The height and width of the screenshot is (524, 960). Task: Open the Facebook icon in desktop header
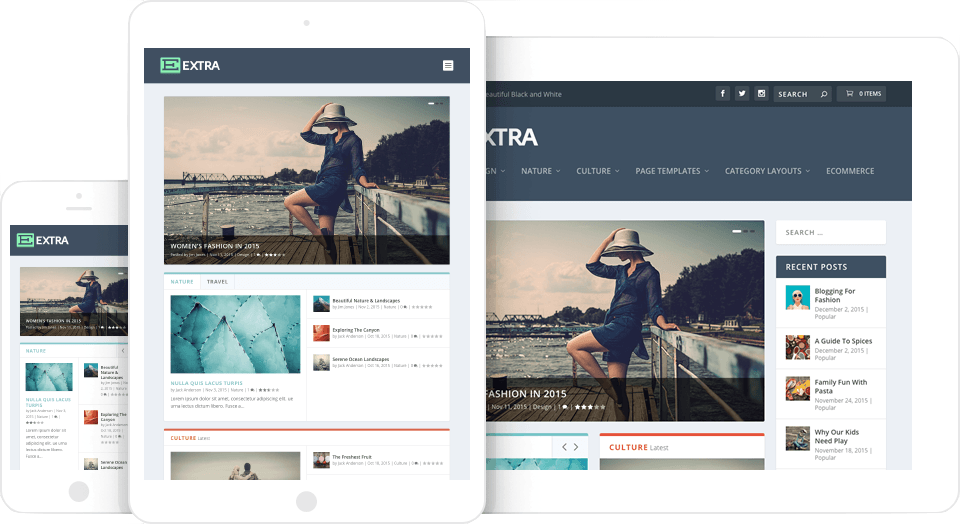pos(722,94)
